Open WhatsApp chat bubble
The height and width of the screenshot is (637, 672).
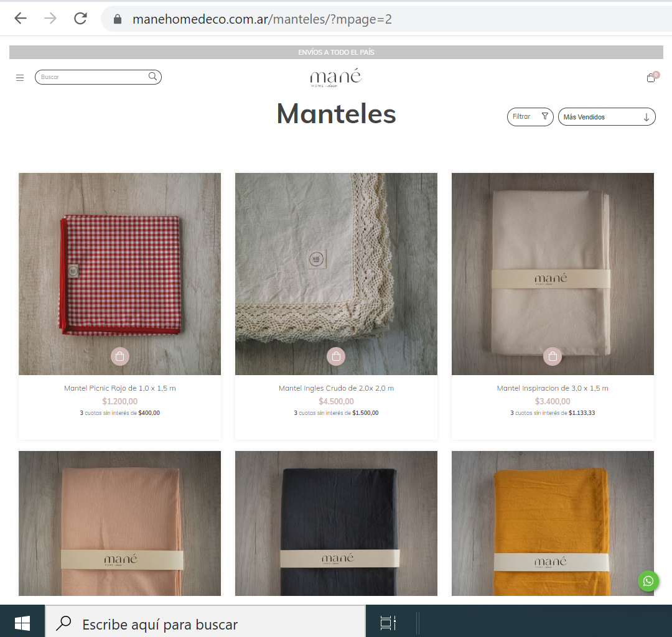(x=648, y=581)
